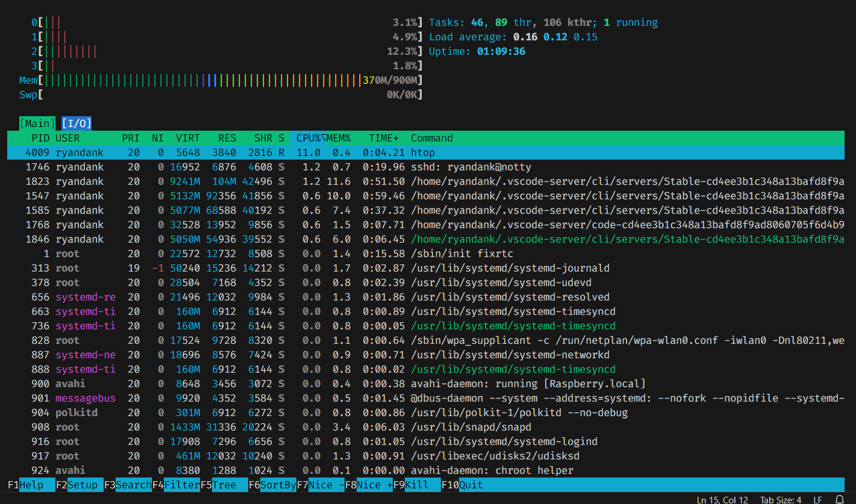Select the code-cd4ee3b1c348 process, PID 1768
The image size is (856, 504).
[426, 225]
